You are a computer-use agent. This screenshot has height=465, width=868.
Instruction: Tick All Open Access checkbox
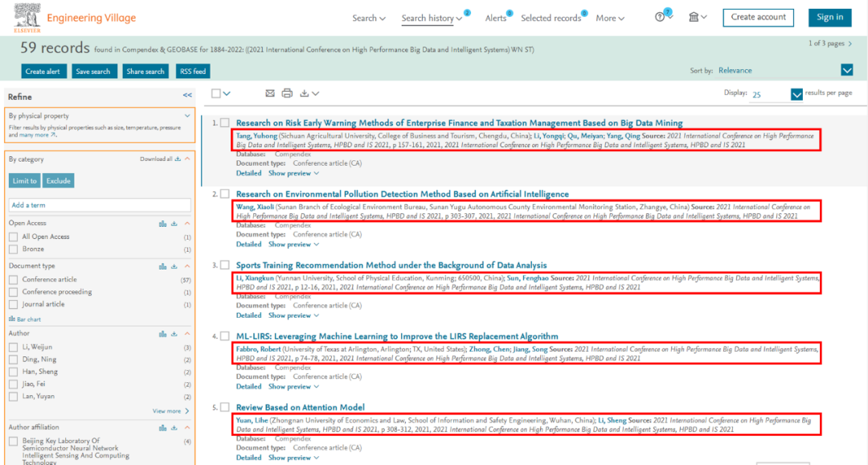coord(14,237)
